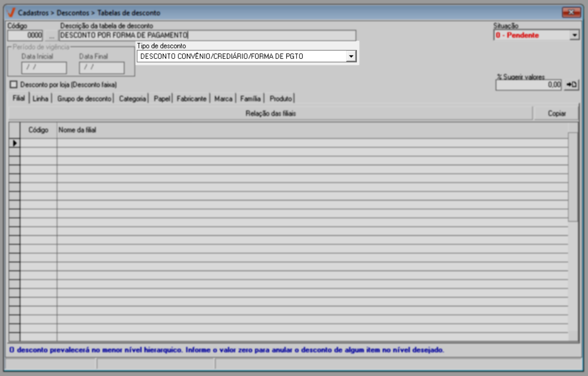The height and width of the screenshot is (376, 588).
Task: Click the Código input field
Action: (26, 35)
